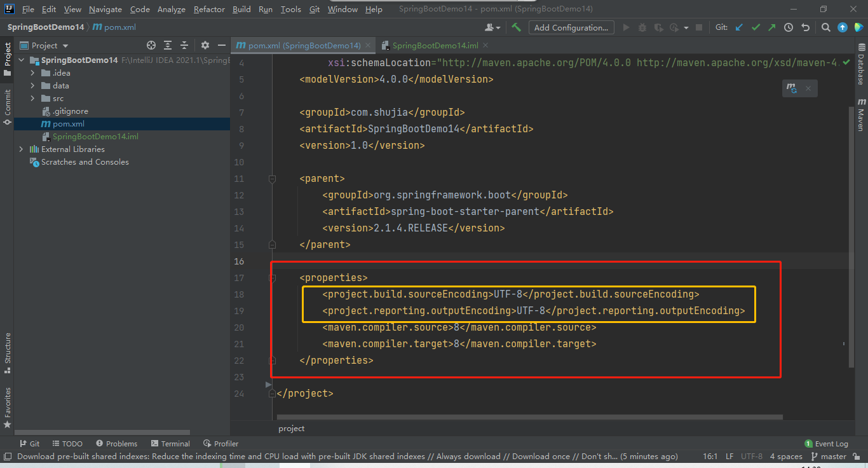Viewport: 868px width, 468px height.
Task: Click the IDE update blue arrow icon
Action: 842,27
